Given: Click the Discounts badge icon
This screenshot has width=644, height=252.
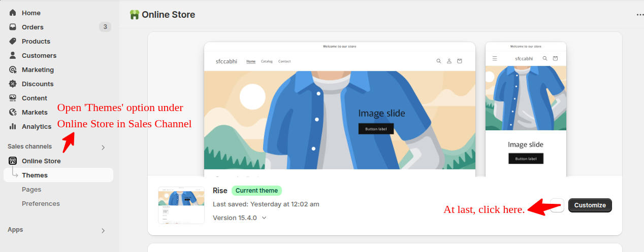Looking at the screenshot, I should (13, 84).
